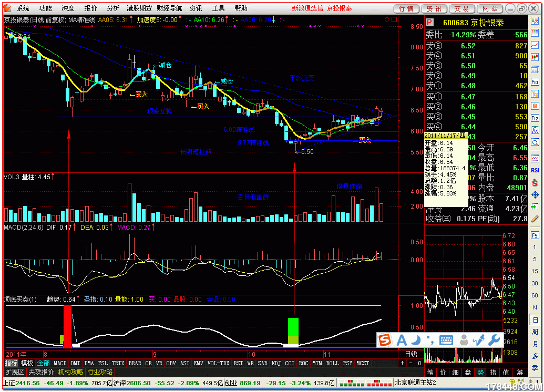Select the 日 daily period in sidebar

[535, 320]
